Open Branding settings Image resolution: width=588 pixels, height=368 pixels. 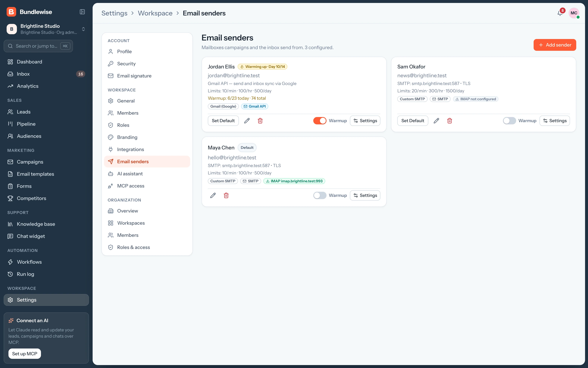(x=147, y=137)
